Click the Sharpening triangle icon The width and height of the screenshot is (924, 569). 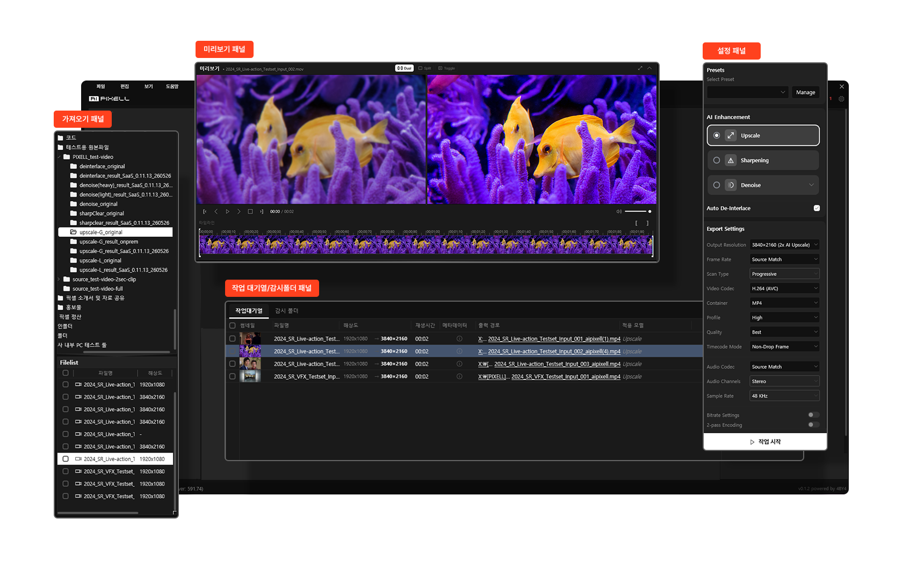[731, 161]
